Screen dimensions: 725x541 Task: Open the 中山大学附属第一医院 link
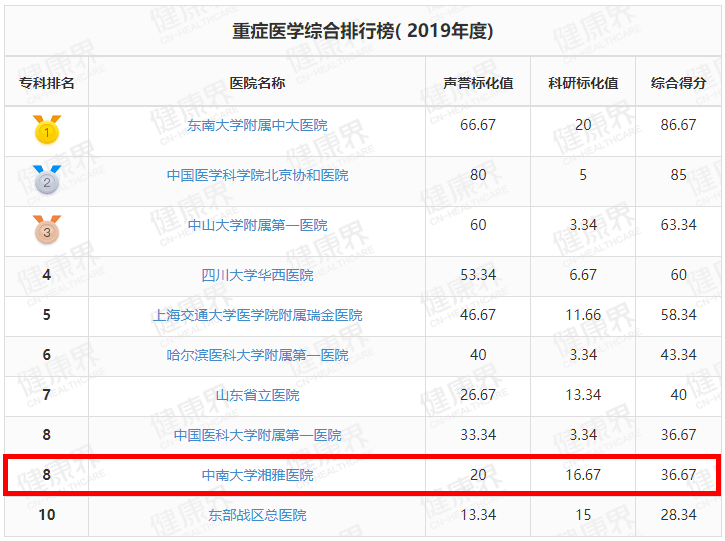[257, 225]
